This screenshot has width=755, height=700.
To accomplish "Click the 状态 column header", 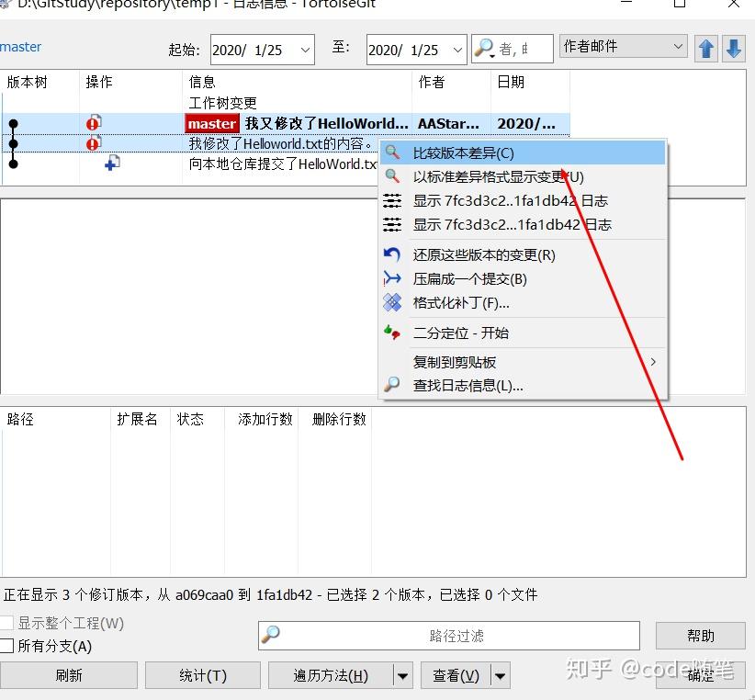I will click(197, 419).
